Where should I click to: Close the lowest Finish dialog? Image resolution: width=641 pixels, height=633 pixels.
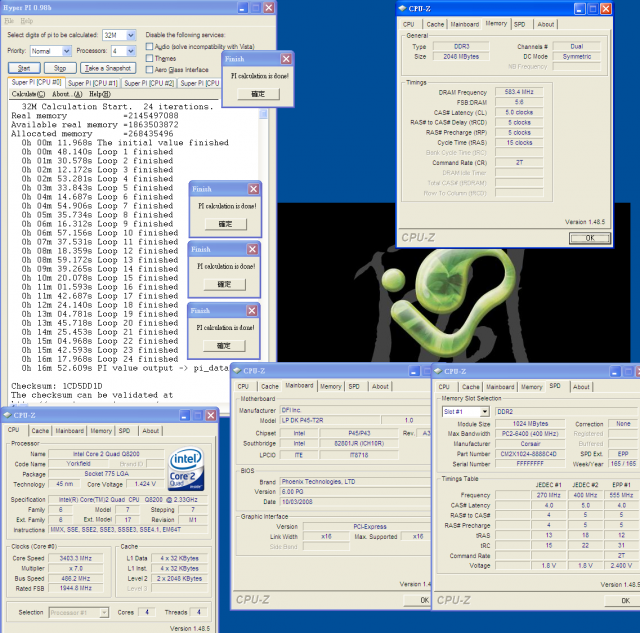pos(252,311)
